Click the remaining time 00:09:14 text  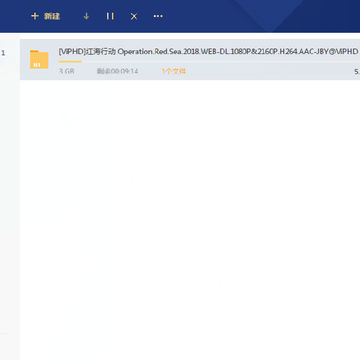[x=117, y=71]
